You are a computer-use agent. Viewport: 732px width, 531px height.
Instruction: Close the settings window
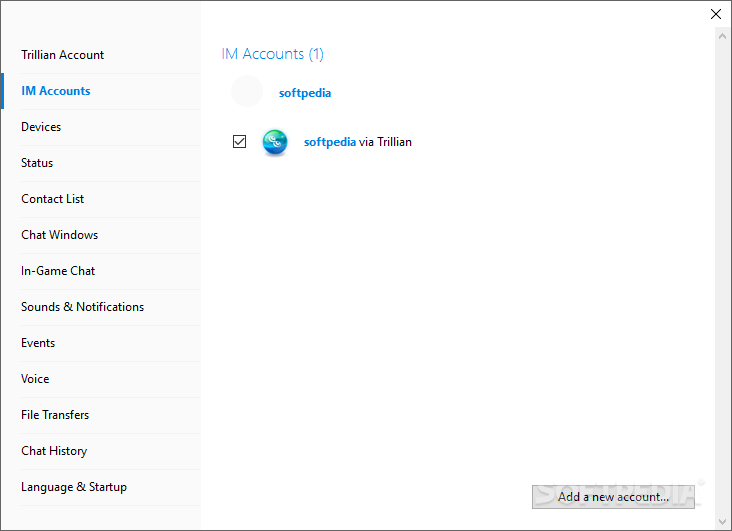tap(716, 14)
